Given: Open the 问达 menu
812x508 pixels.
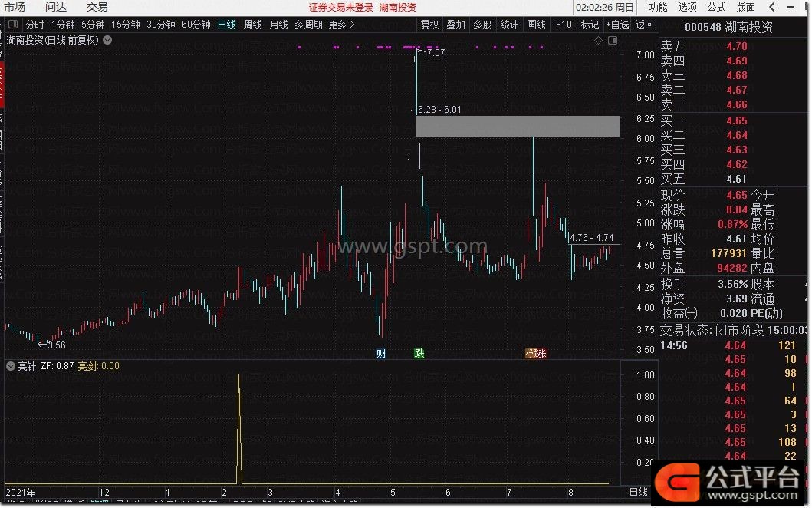Looking at the screenshot, I should pyautogui.click(x=56, y=7).
